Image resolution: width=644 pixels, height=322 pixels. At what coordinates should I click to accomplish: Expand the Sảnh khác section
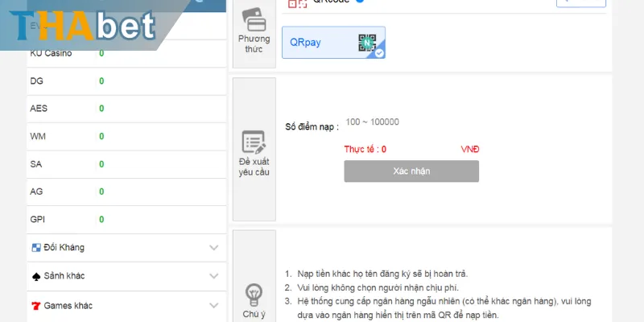pos(213,276)
